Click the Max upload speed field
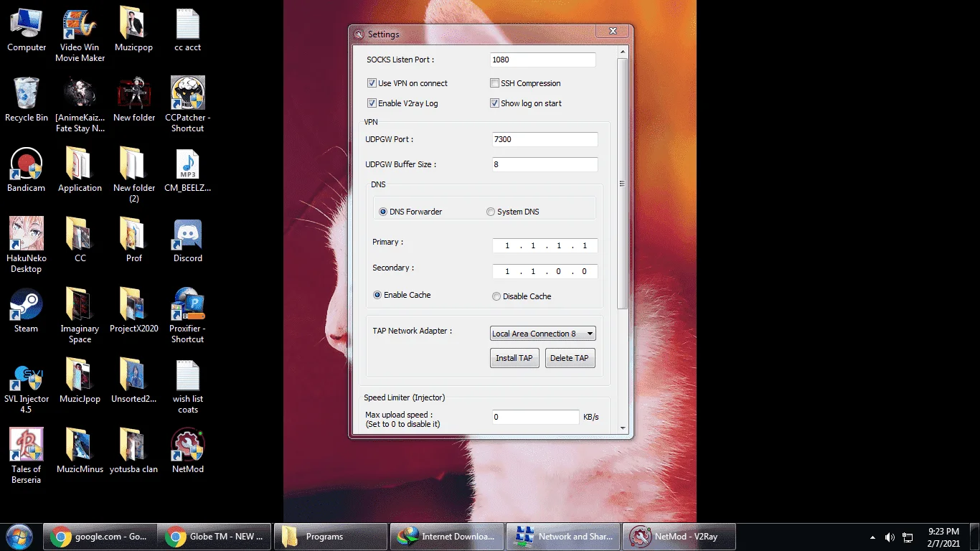Image resolution: width=980 pixels, height=551 pixels. [x=535, y=417]
